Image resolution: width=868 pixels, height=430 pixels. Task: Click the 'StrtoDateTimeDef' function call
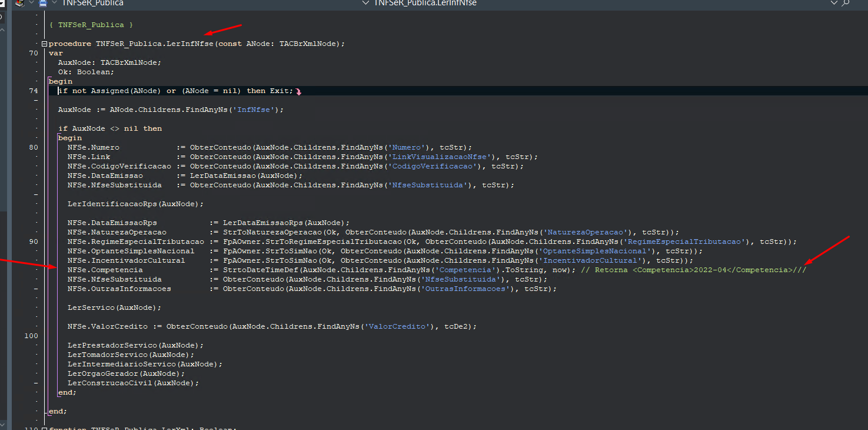coord(260,270)
